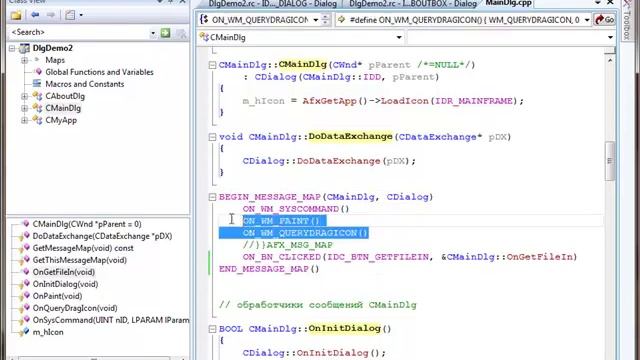Open the #define ON_WM_QUERYDRAGICON dropdown
Viewport: 640px width, 360px height.
point(587,20)
